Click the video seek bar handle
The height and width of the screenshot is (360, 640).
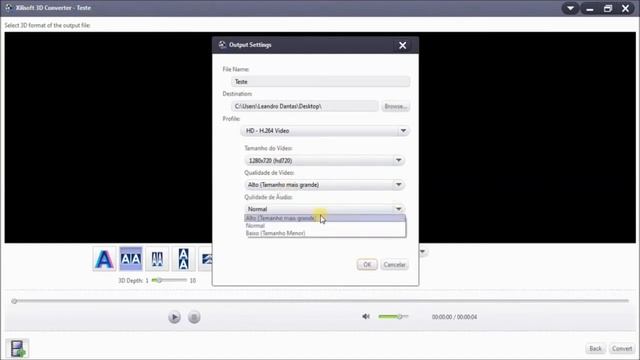point(14,301)
